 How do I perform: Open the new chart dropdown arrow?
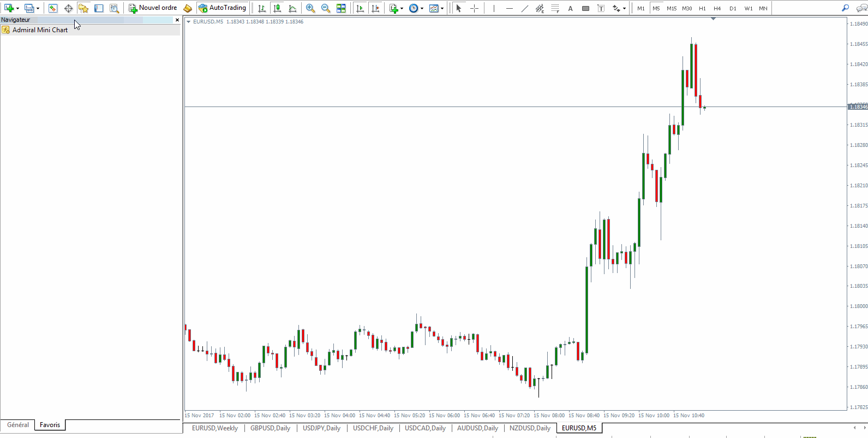[x=17, y=9]
